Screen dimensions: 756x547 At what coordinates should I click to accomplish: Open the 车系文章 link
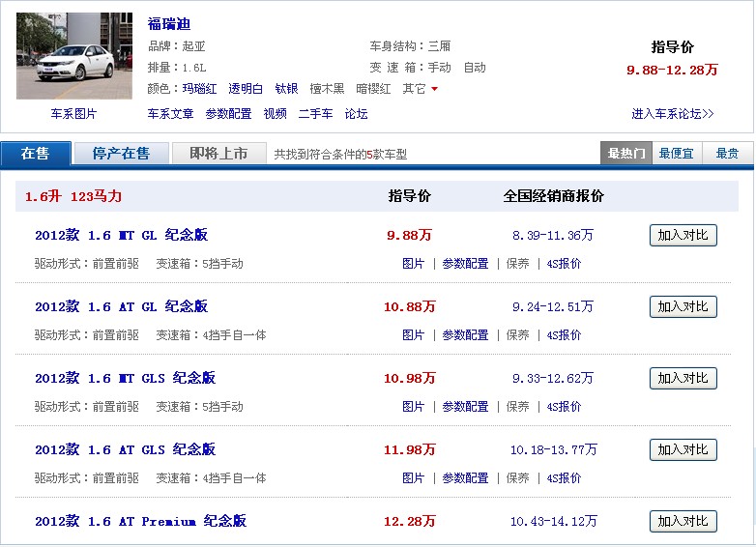tap(170, 114)
